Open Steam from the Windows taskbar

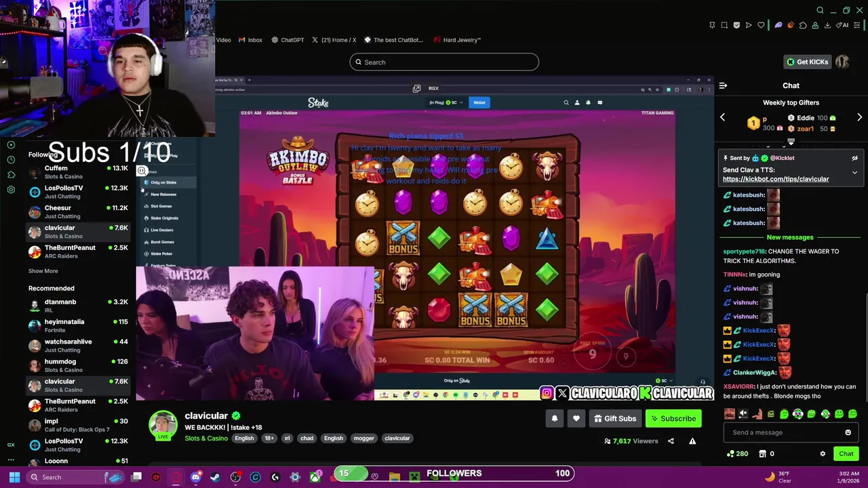(x=215, y=477)
